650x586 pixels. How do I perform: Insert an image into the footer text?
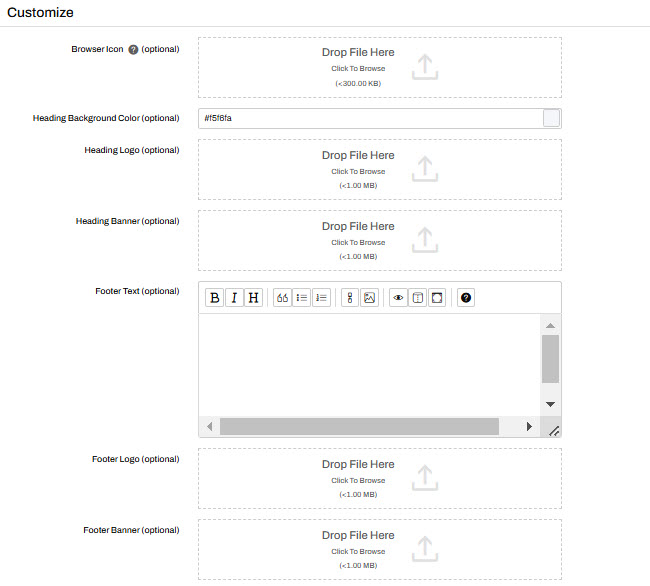(369, 298)
